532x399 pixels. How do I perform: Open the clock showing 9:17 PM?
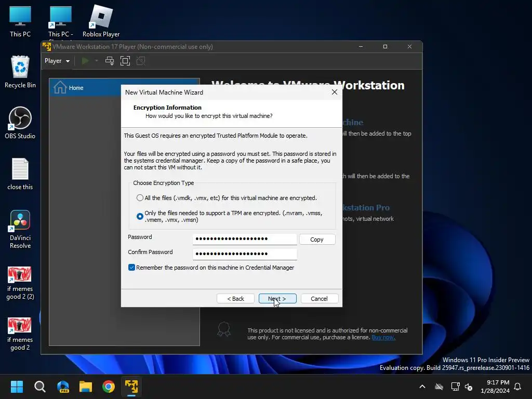click(495, 387)
